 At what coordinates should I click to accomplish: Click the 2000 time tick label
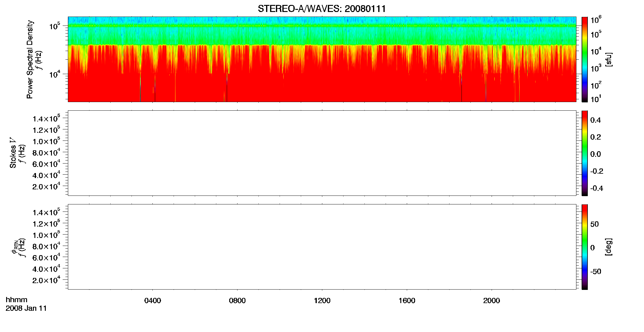coord(492,301)
